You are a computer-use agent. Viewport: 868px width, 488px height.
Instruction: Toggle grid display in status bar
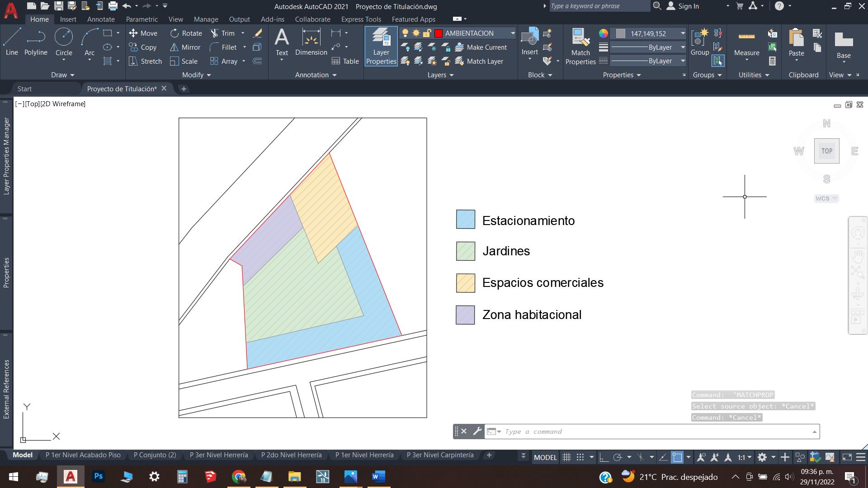[566, 457]
